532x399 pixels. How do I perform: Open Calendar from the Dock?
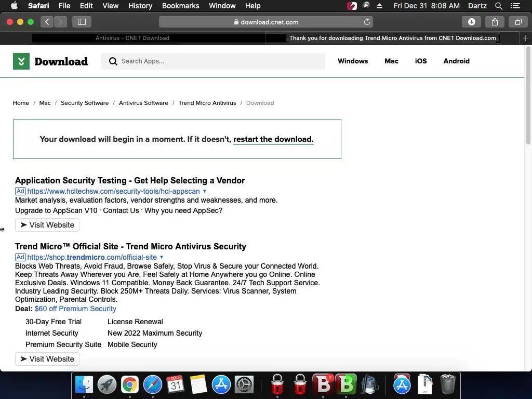click(176, 385)
